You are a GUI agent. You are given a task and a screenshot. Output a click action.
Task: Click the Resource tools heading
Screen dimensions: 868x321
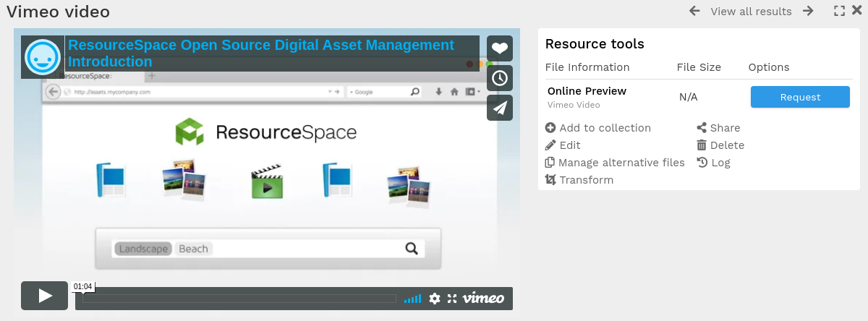pos(595,44)
